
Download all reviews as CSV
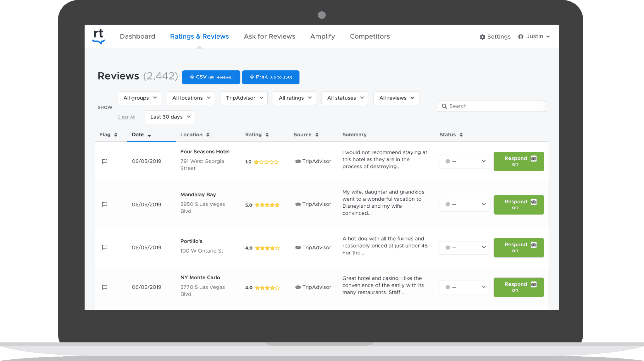(211, 77)
